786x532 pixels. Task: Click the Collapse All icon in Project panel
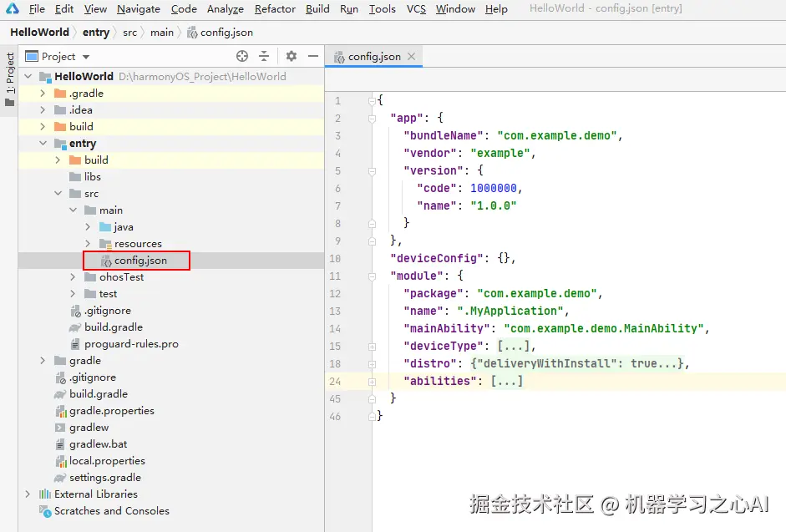[x=264, y=56]
